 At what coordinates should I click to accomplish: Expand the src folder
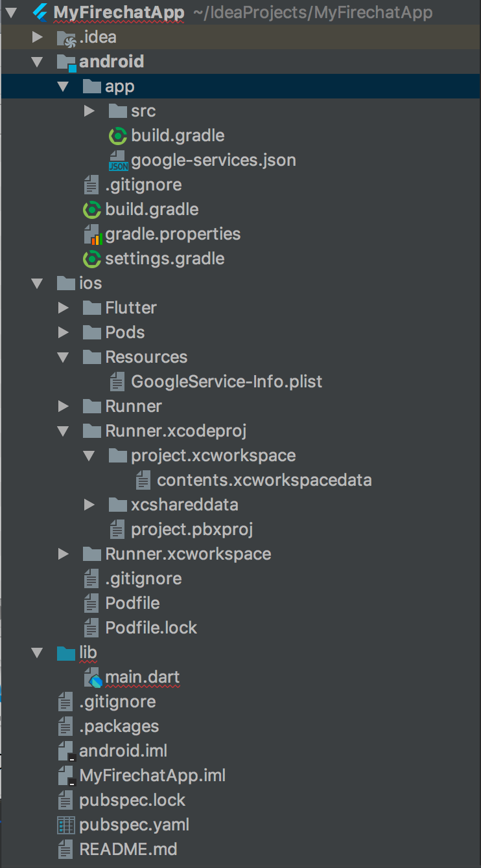(x=89, y=111)
